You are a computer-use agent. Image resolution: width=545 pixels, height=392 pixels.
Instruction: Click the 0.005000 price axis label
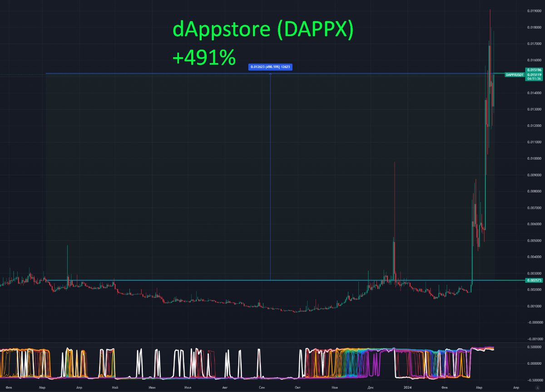(x=535, y=240)
